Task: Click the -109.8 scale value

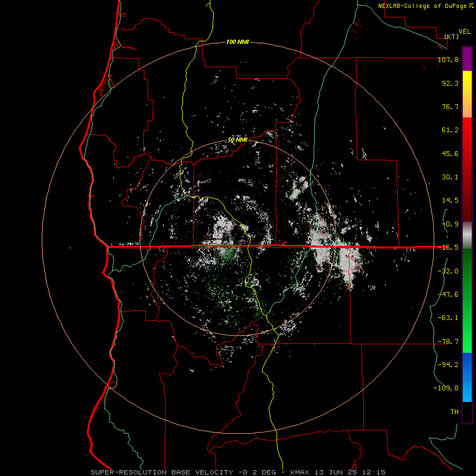Action: pos(446,388)
